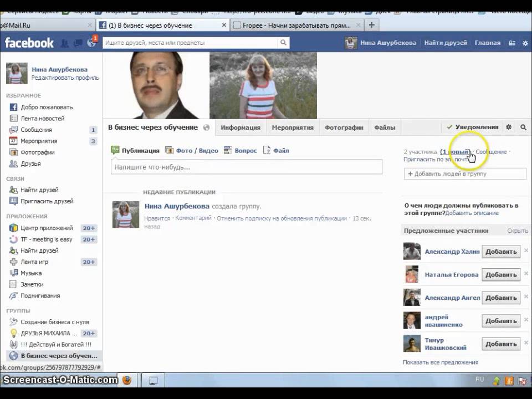Click the Добавить людей в группу field
Screen dimensions: 532x399
(464, 173)
